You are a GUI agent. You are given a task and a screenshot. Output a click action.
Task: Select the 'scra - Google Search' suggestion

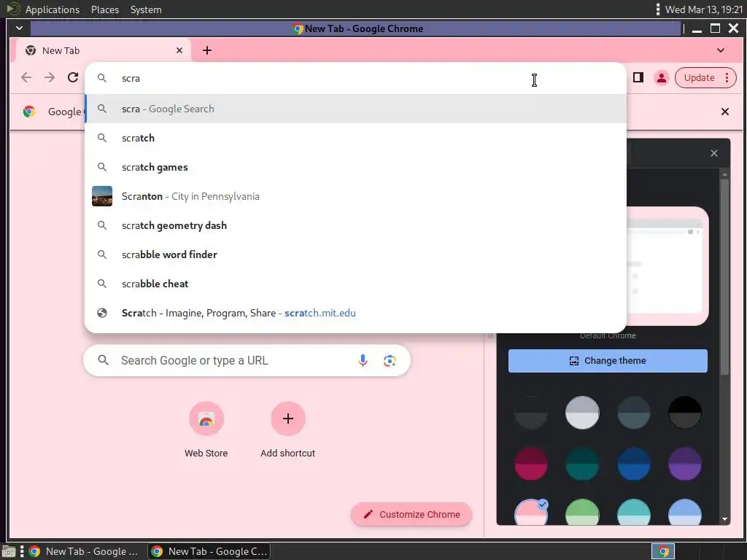click(355, 109)
